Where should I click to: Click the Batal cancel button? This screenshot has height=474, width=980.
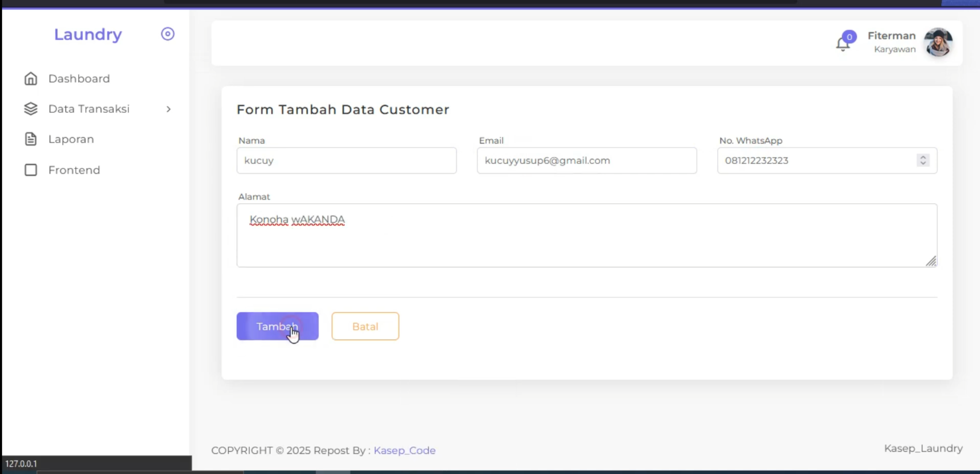pos(365,326)
